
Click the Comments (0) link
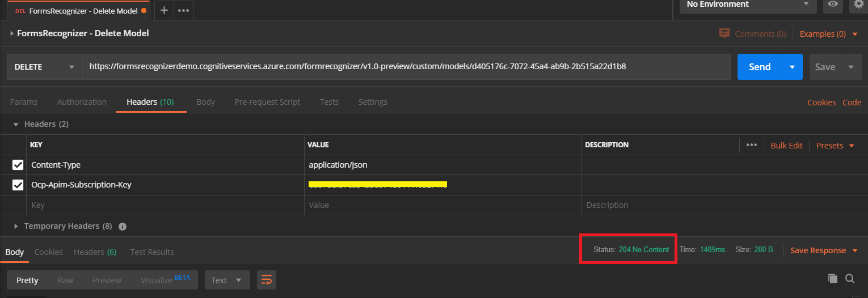[760, 34]
